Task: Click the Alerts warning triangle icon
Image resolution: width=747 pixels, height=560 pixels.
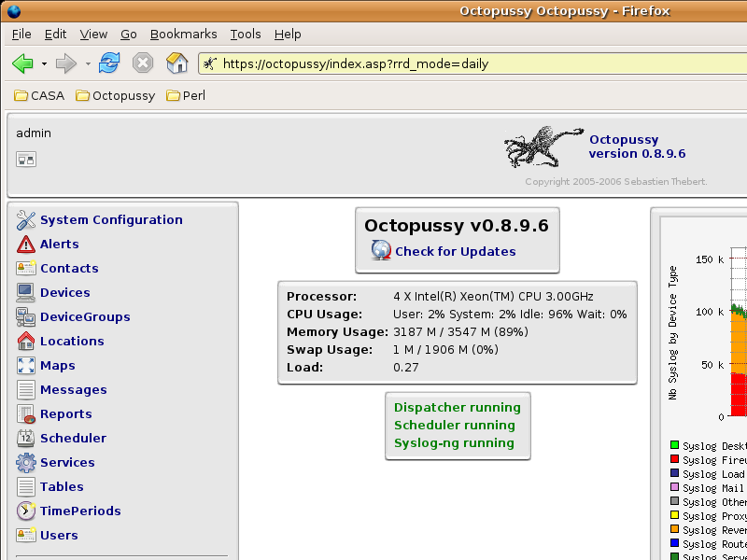Action: pos(26,245)
